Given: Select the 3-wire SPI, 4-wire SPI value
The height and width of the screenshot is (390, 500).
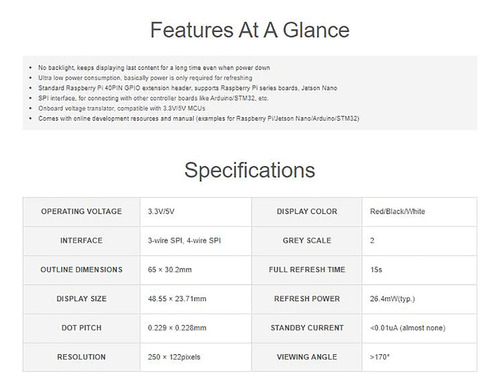Looking at the screenshot, I should [x=184, y=241].
